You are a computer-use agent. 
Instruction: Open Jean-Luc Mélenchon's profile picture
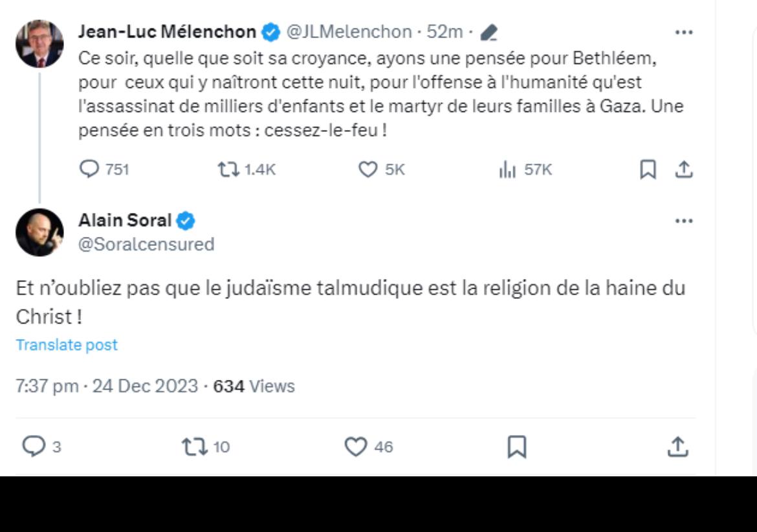pos(39,44)
